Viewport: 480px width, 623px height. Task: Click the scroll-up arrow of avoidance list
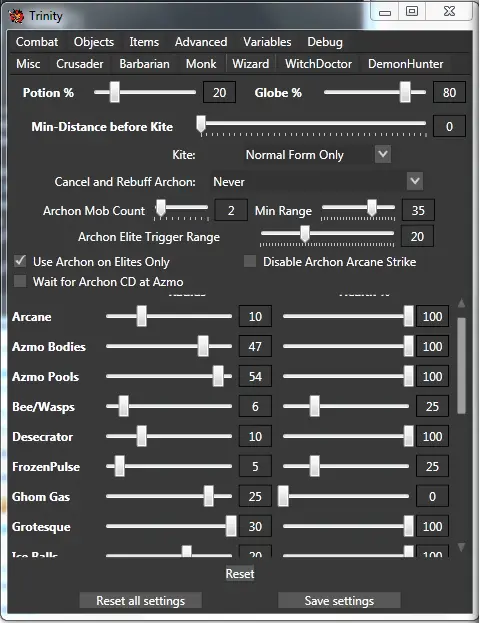tap(461, 303)
